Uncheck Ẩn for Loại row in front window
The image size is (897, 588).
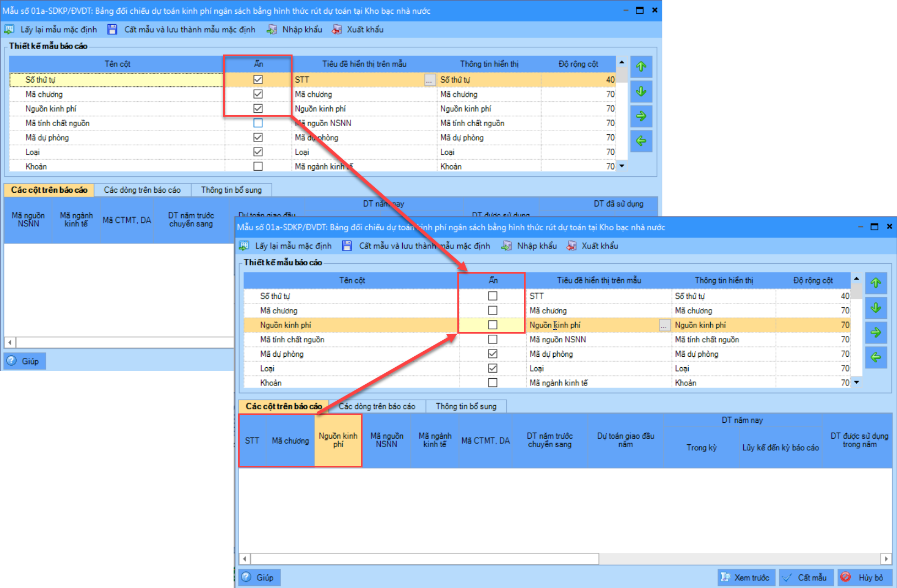click(493, 368)
